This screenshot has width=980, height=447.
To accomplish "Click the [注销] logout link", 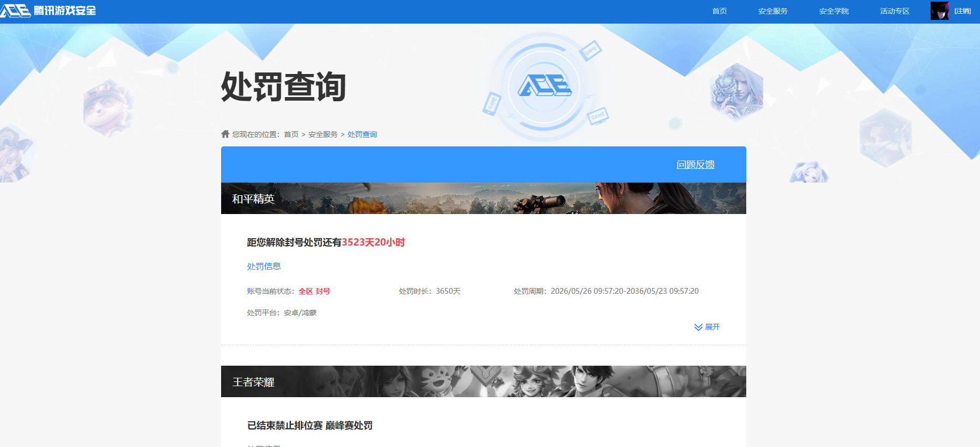I will [x=963, y=11].
